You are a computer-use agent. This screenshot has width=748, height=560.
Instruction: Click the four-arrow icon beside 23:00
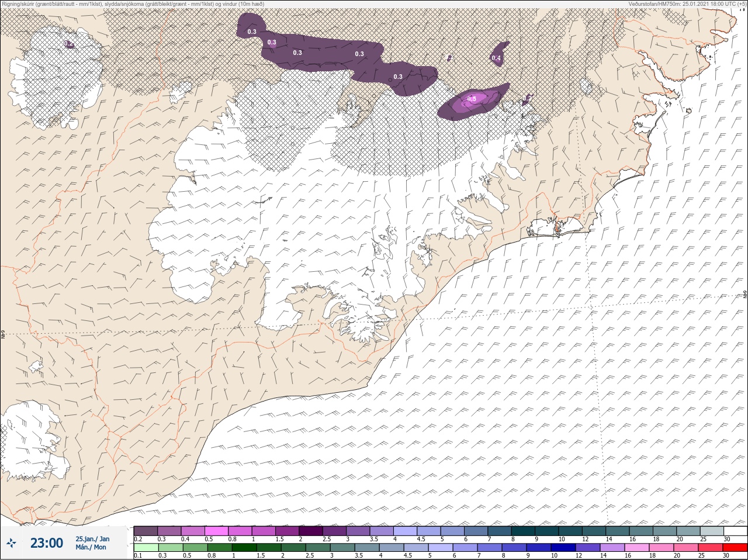[11, 543]
